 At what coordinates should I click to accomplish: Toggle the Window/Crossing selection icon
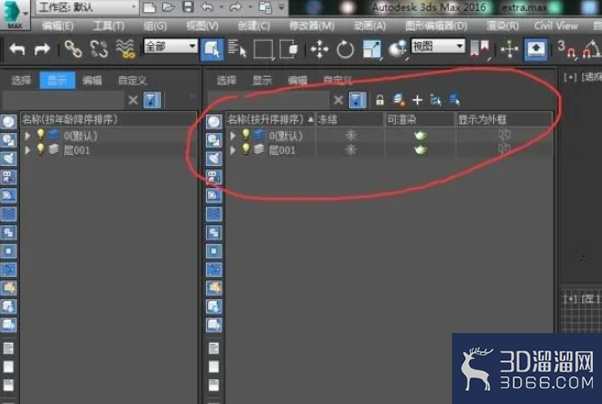tap(288, 49)
